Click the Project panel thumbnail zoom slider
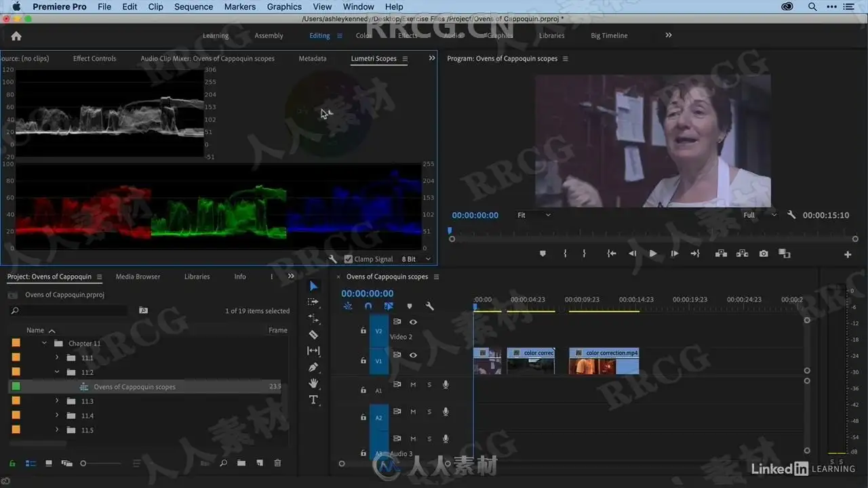 click(83, 464)
